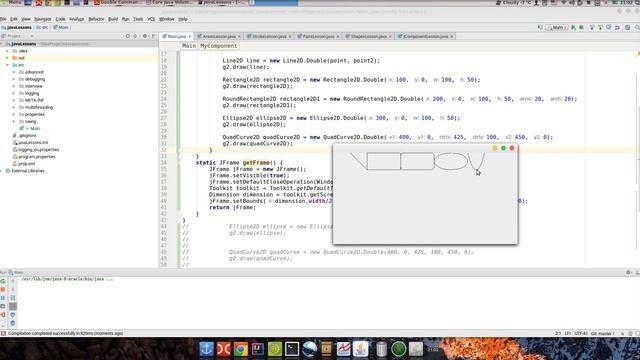Open the File menu
Image resolution: width=640 pixels, height=360 pixels.
(x=3, y=19)
